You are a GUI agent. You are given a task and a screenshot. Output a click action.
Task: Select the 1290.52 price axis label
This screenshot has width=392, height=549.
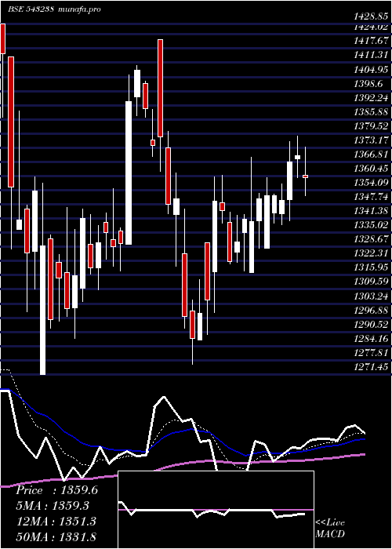(371, 325)
